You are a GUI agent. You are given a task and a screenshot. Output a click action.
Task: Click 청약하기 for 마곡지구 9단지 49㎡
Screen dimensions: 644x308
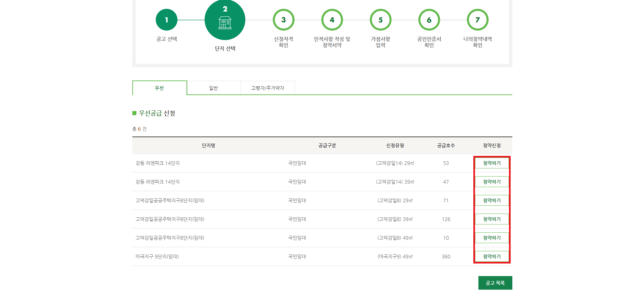(x=492, y=256)
